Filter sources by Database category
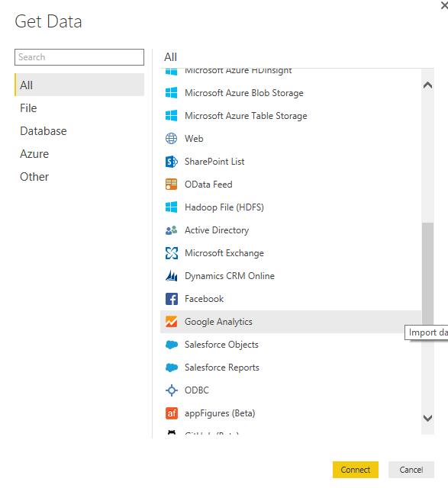Screen dimensions: 448x488 point(79,131)
